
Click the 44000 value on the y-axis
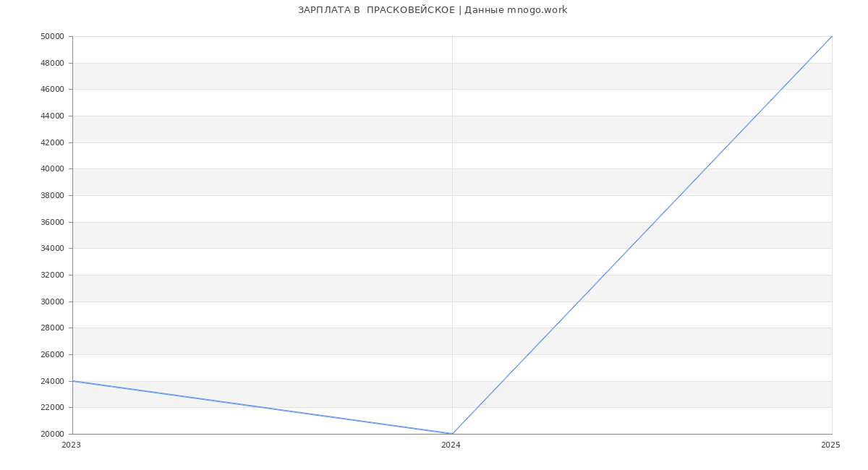click(x=53, y=116)
